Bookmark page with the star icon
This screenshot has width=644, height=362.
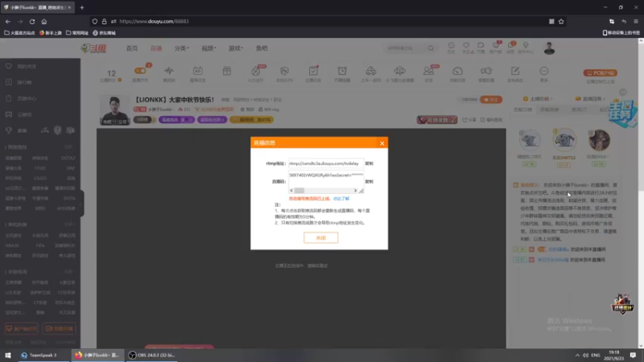tap(561, 22)
